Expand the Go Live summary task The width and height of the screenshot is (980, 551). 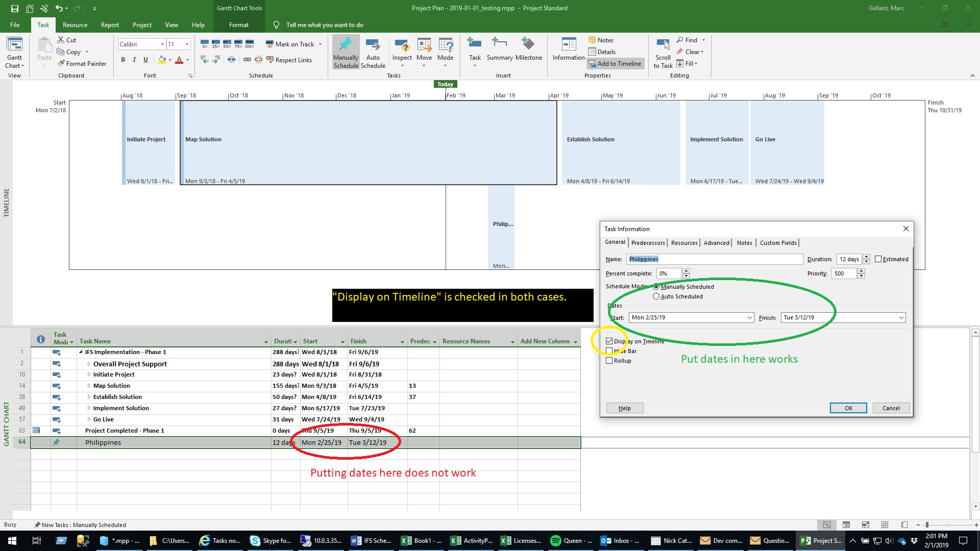(x=89, y=419)
